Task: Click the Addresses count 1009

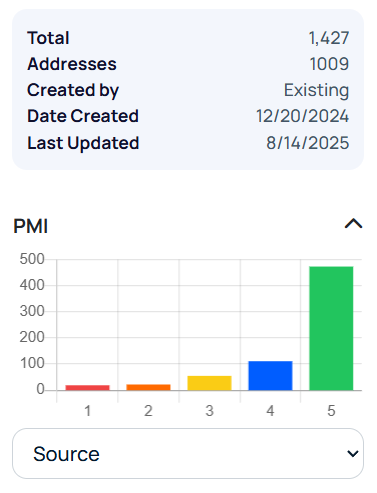Action: pos(329,64)
